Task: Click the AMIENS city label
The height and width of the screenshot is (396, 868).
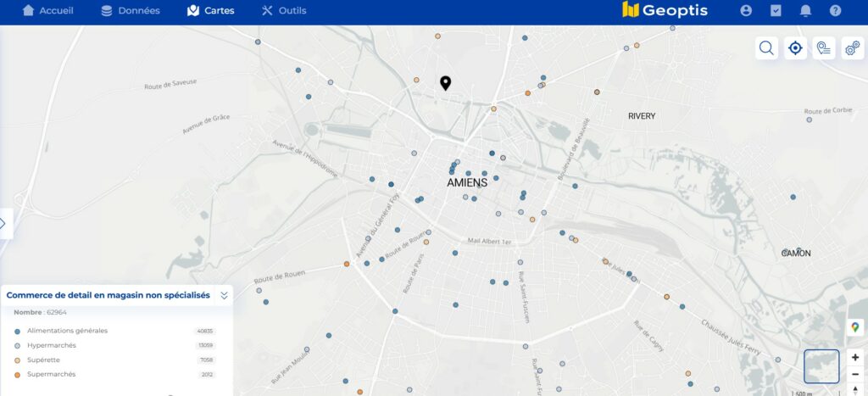Action: [x=467, y=182]
